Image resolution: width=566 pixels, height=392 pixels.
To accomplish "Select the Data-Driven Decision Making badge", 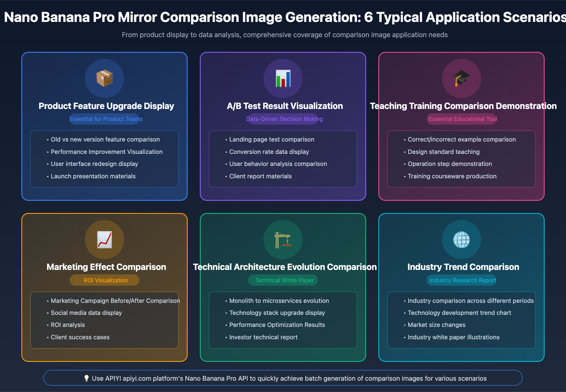I will tap(284, 119).
